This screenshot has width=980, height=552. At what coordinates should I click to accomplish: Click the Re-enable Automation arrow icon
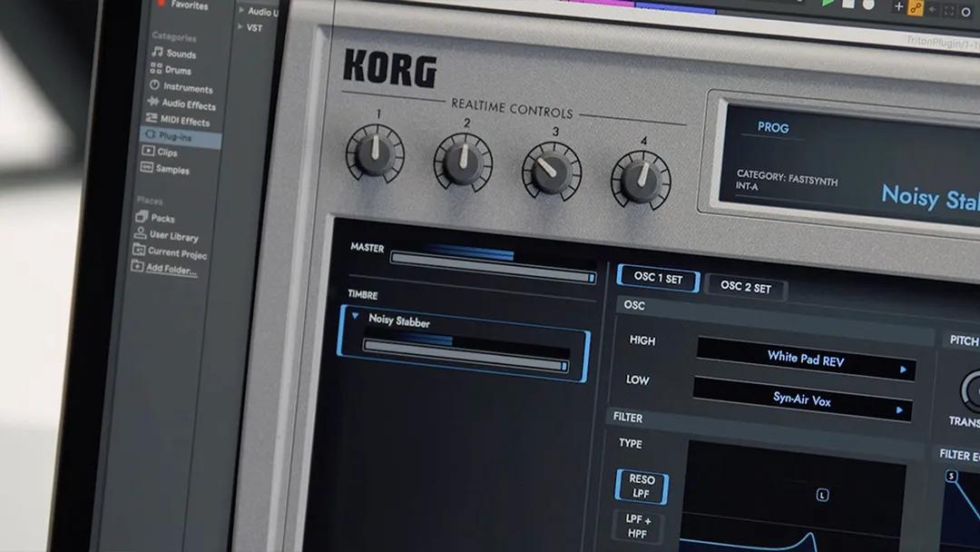pyautogui.click(x=933, y=9)
